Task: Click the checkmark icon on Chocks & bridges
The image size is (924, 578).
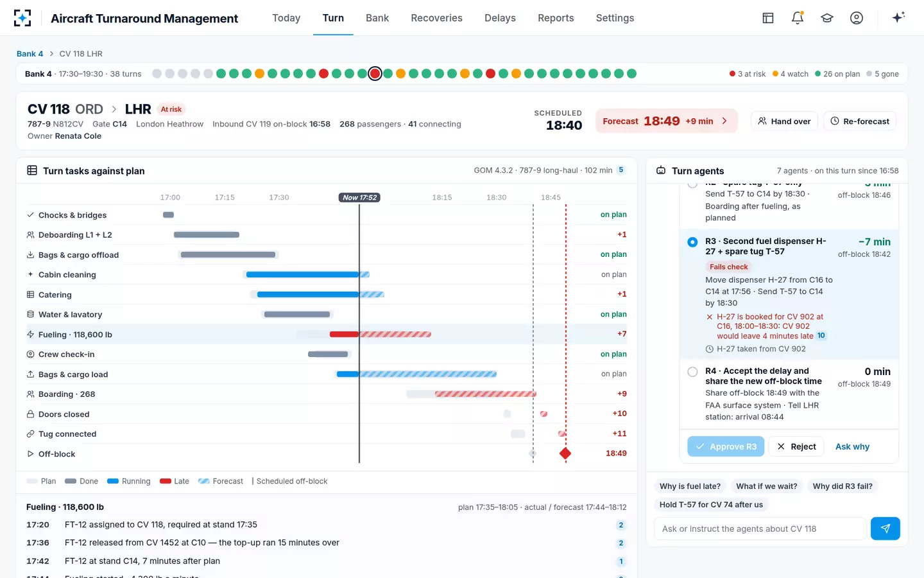Action: [x=30, y=215]
